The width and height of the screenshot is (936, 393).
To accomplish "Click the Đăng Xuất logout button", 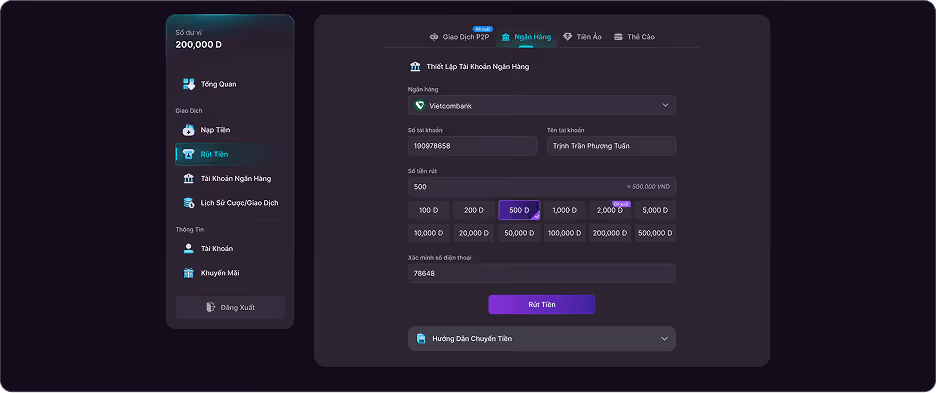I will (x=230, y=307).
